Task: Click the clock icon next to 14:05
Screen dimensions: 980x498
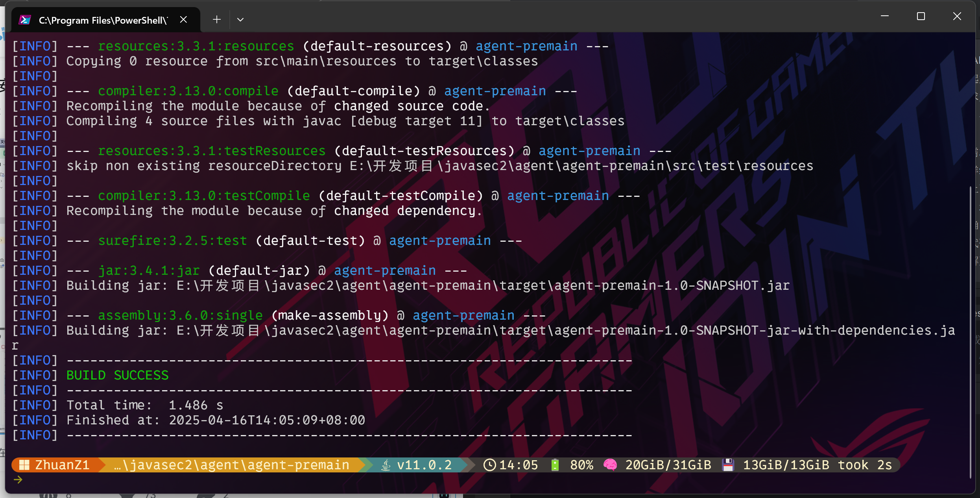Action: pos(489,465)
